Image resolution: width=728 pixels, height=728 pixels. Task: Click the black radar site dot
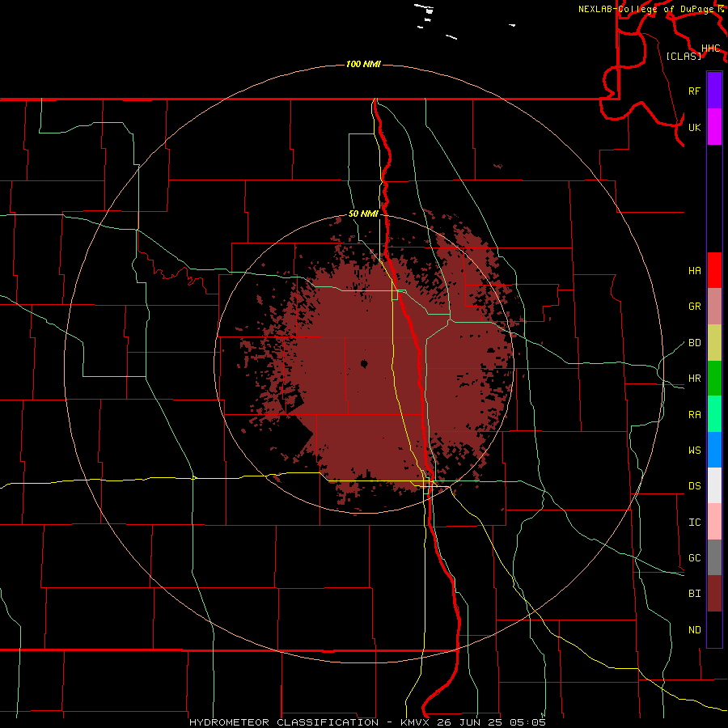(x=364, y=363)
